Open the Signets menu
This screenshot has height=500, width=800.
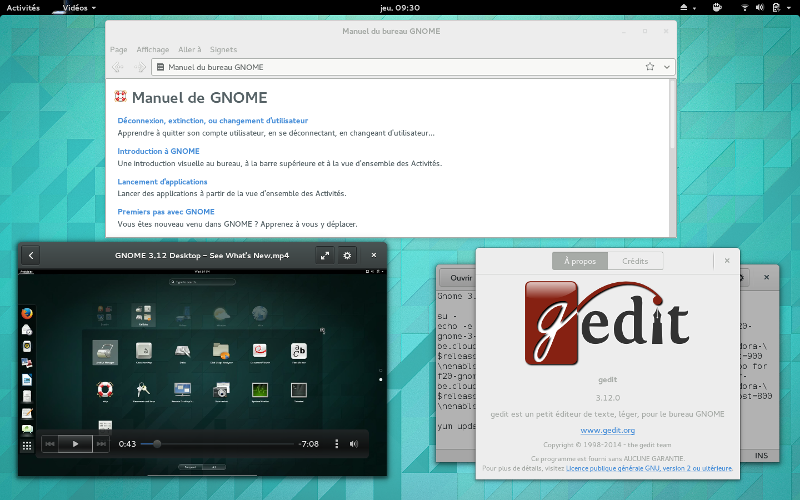click(223, 49)
